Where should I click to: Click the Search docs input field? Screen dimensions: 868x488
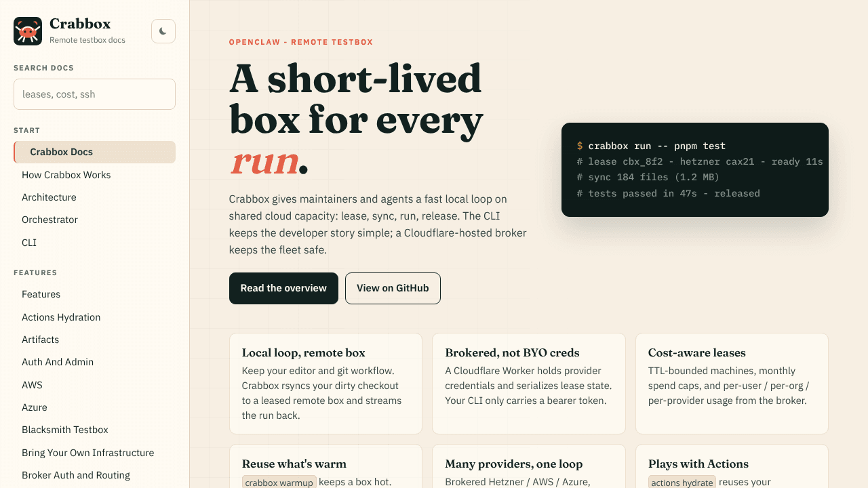click(94, 94)
